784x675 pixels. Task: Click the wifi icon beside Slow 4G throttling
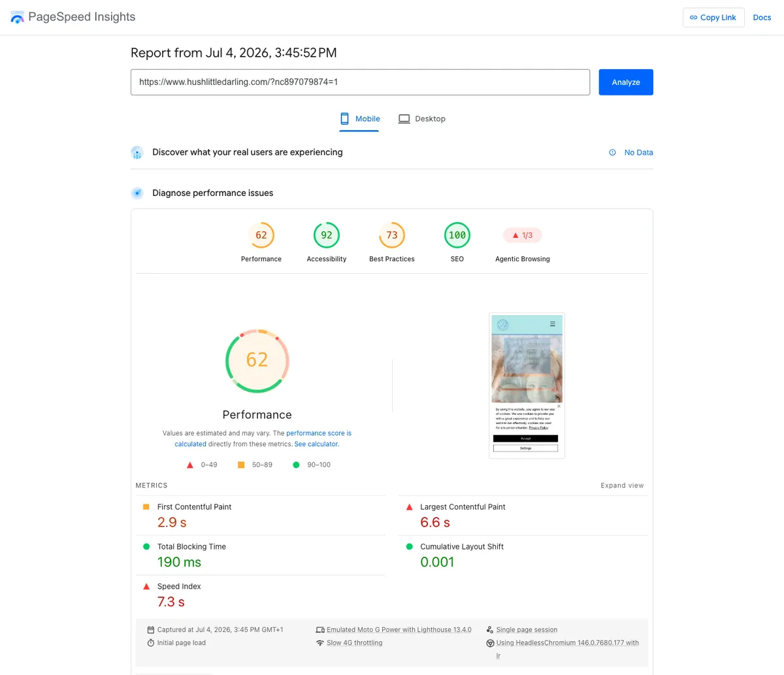pos(320,643)
